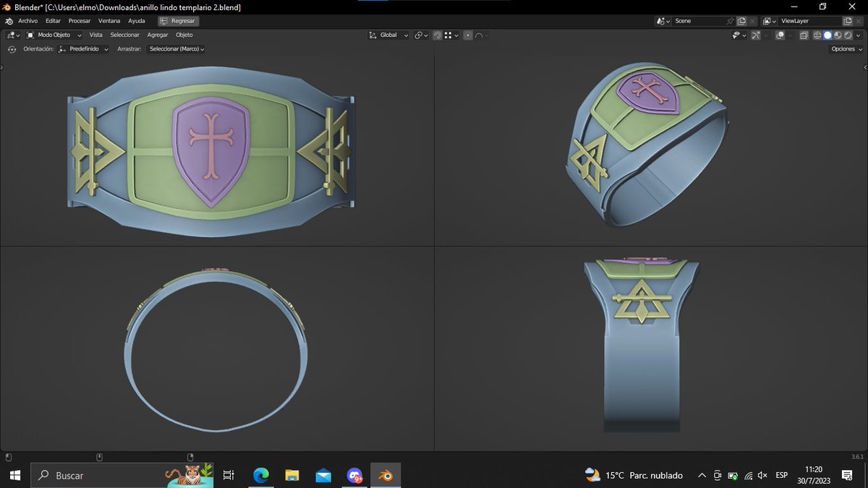
Task: Click the muted volume tray icon
Action: click(762, 475)
